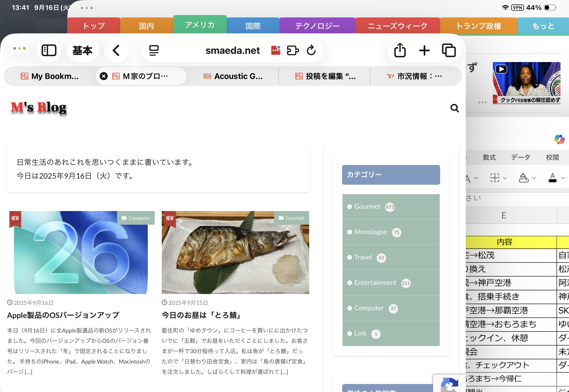
Task: Expand the borders dropdown arrow
Action: [505, 178]
